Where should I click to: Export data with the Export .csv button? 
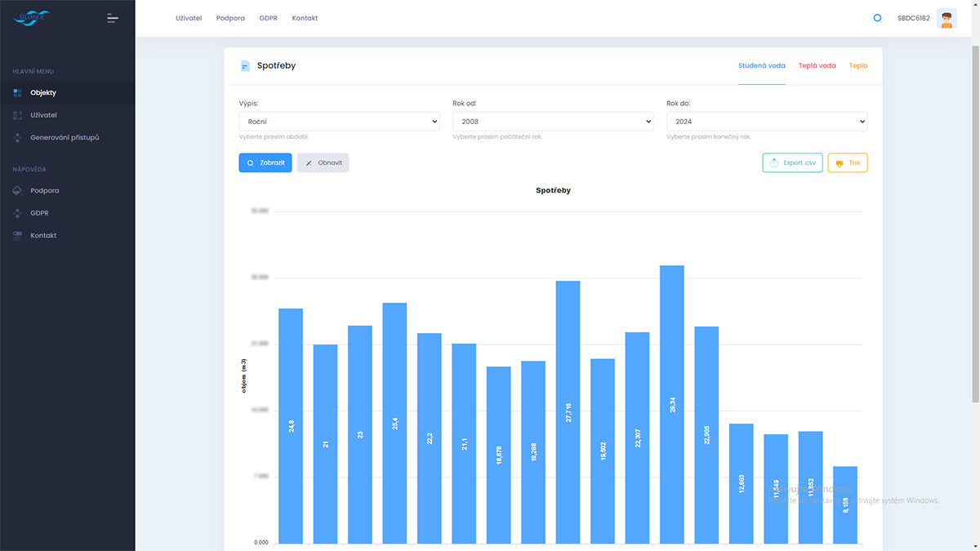tap(792, 162)
